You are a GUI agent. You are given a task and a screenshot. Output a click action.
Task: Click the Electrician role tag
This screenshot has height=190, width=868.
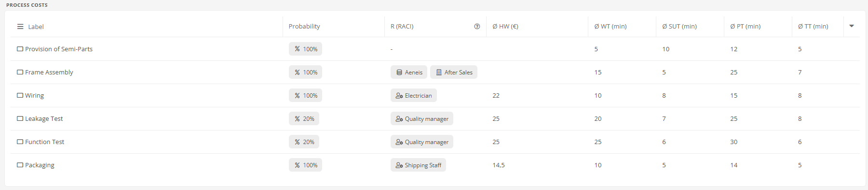click(414, 95)
